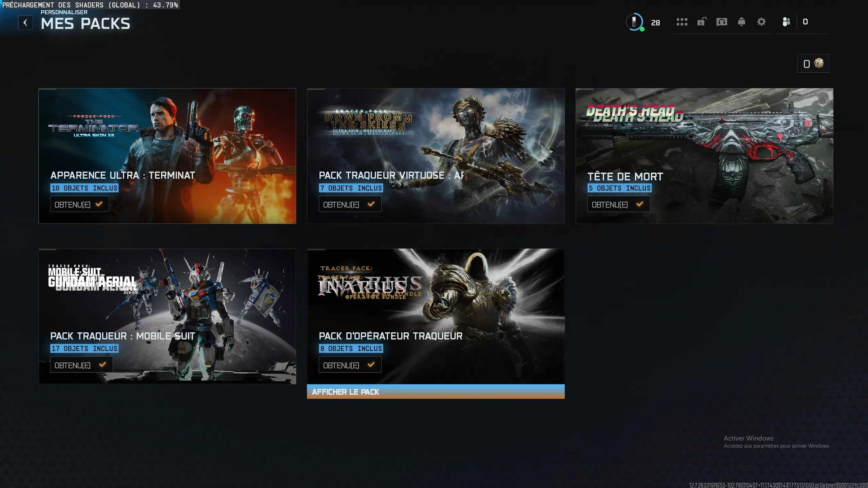Click the COD Points coin icon

click(819, 63)
